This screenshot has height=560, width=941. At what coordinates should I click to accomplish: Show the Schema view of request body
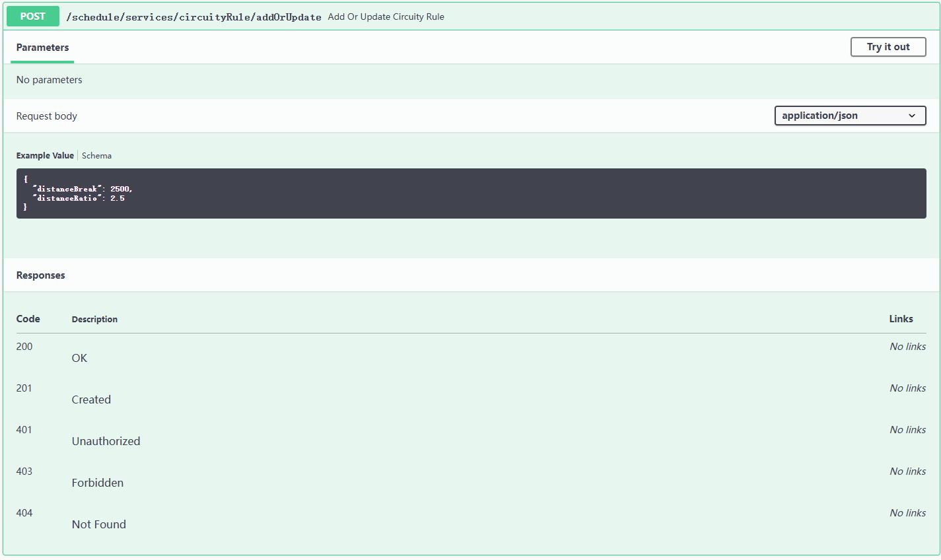click(96, 156)
